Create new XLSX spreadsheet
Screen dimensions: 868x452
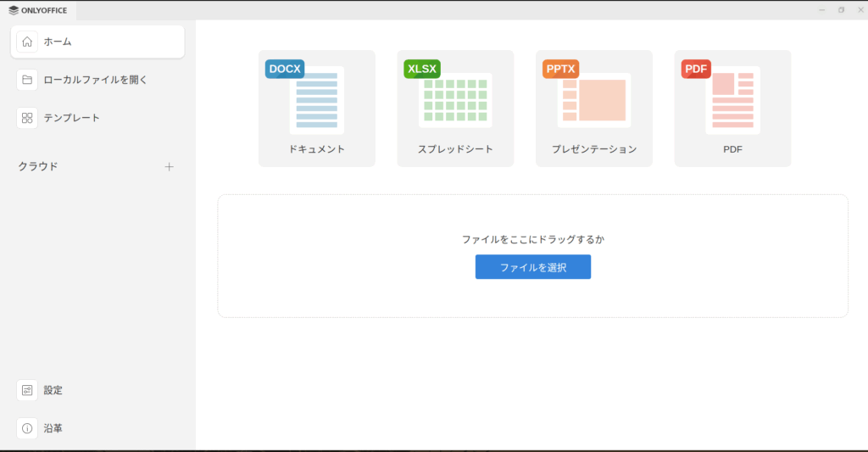pyautogui.click(x=455, y=109)
